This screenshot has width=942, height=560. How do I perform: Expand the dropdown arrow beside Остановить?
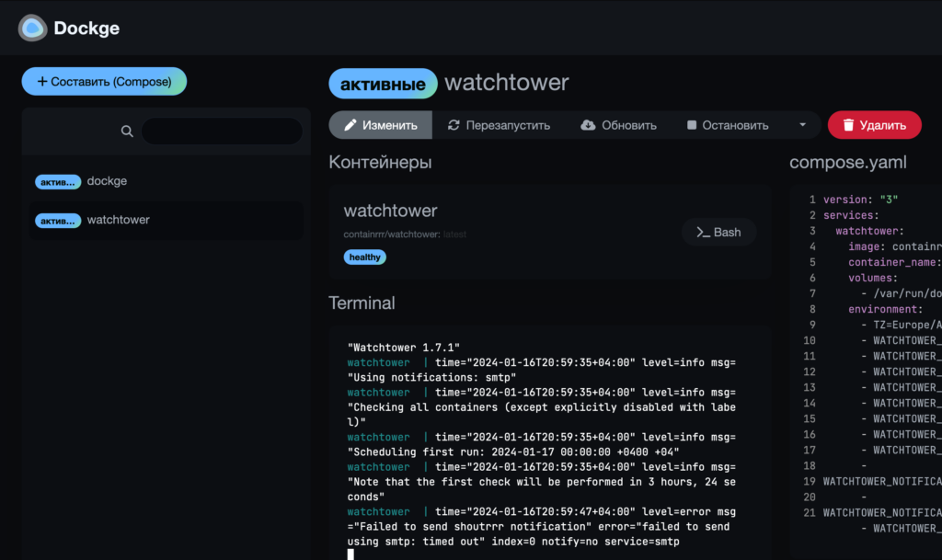[x=802, y=125]
